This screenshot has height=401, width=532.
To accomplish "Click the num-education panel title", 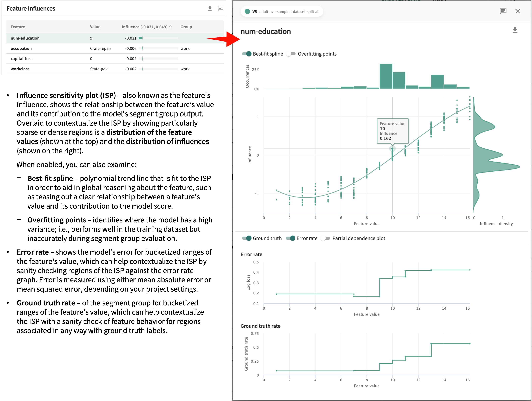I will tap(266, 32).
